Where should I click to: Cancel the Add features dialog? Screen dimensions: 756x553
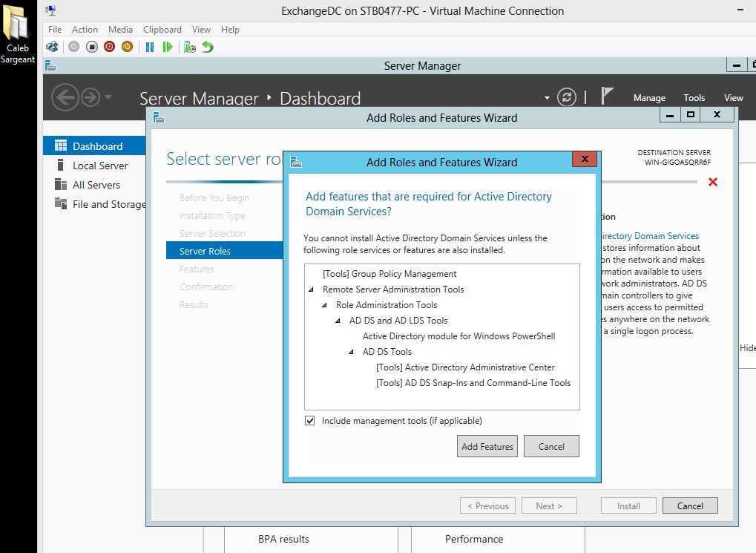(x=551, y=446)
